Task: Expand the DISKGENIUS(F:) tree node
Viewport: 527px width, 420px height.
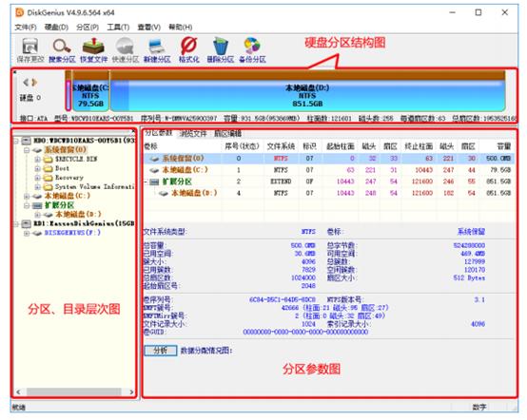Action: pyautogui.click(x=27, y=233)
